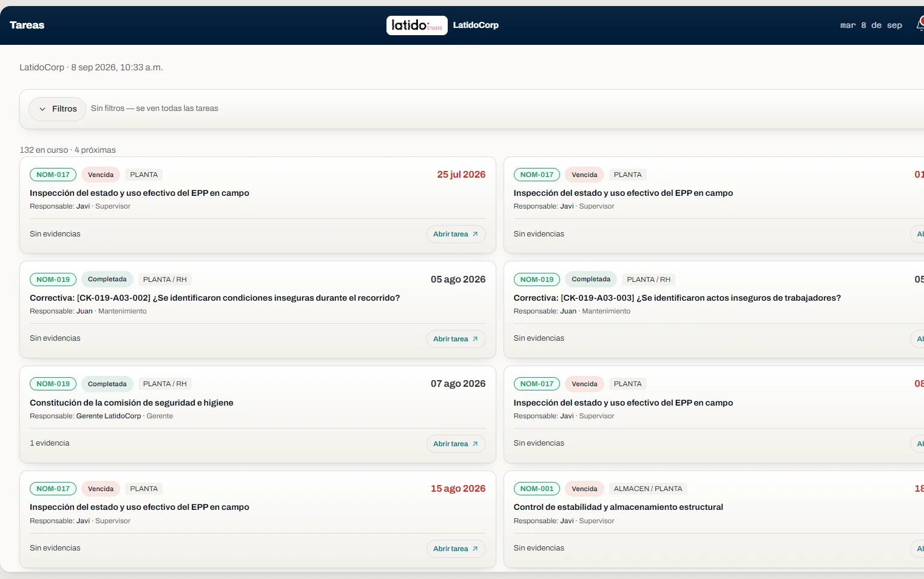
Task: Click the Vencida badge on the 25 jul 2026 card
Action: click(101, 175)
